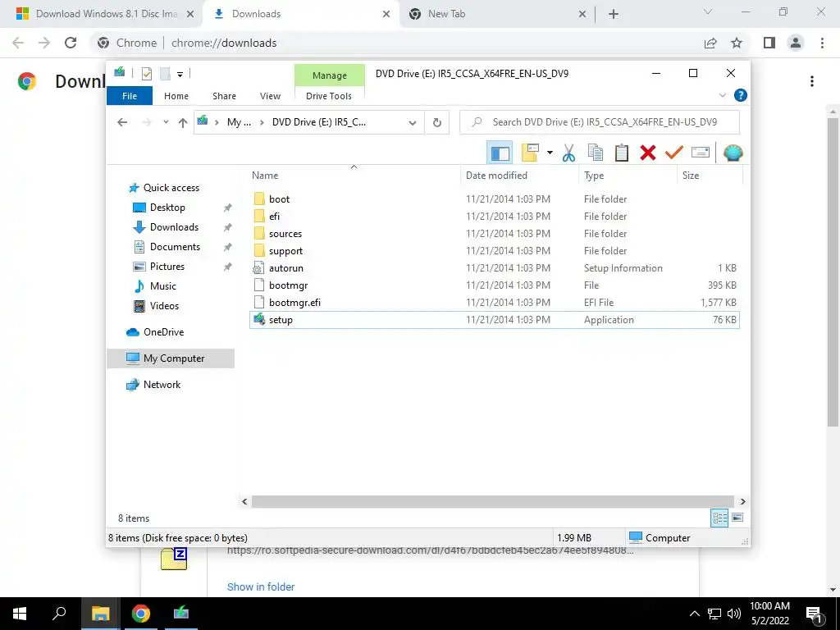Open the File menu in Explorer
Viewport: 840px width, 630px height.
point(130,96)
